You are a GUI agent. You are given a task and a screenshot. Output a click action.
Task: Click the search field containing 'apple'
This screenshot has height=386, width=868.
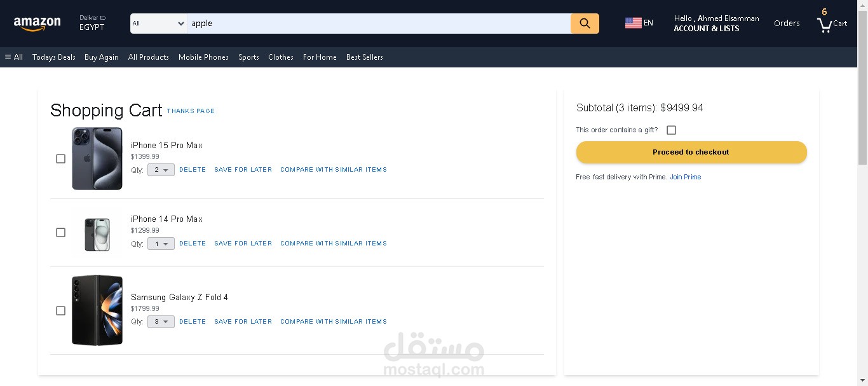tap(379, 24)
